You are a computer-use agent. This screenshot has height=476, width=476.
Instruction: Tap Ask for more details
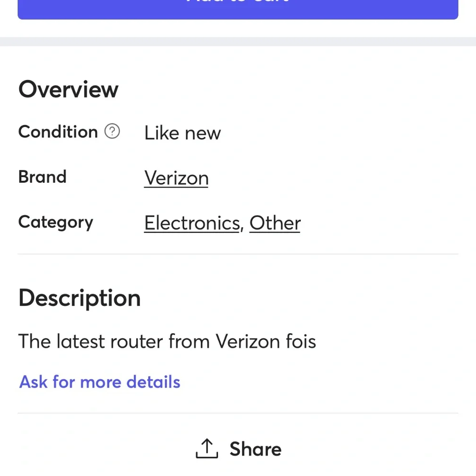pos(99,382)
